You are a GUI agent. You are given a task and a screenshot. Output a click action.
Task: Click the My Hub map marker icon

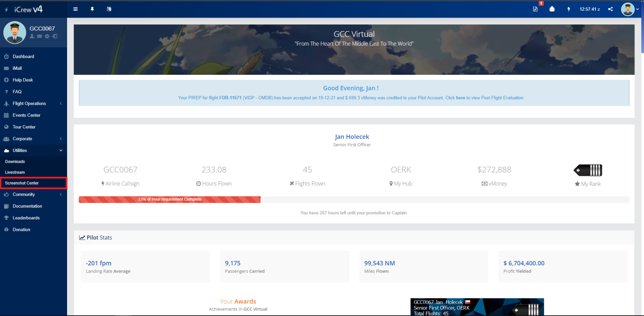click(391, 184)
